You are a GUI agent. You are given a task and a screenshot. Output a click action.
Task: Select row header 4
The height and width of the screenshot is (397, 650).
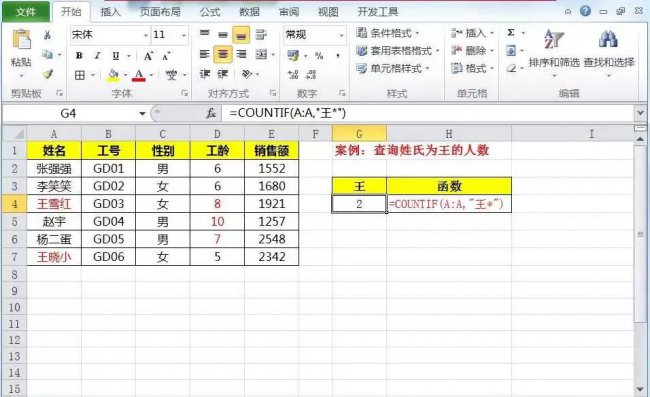15,204
